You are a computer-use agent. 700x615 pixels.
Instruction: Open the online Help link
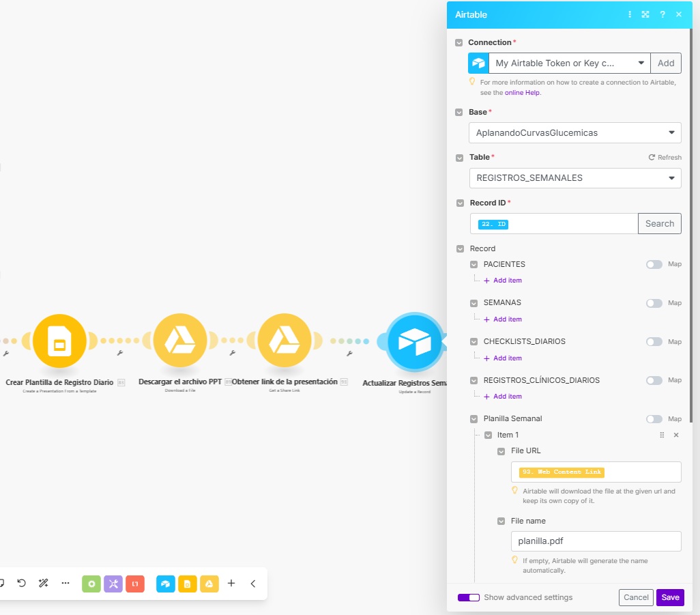pos(522,92)
